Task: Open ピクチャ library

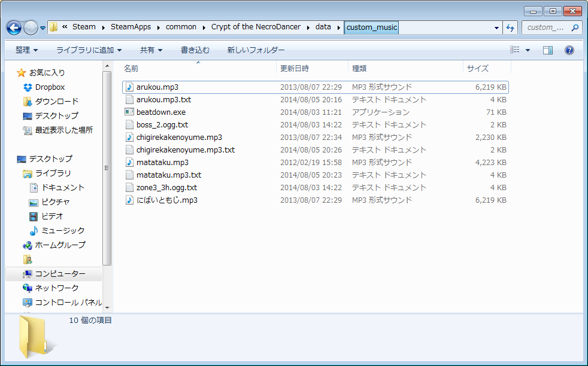Action: coord(56,202)
